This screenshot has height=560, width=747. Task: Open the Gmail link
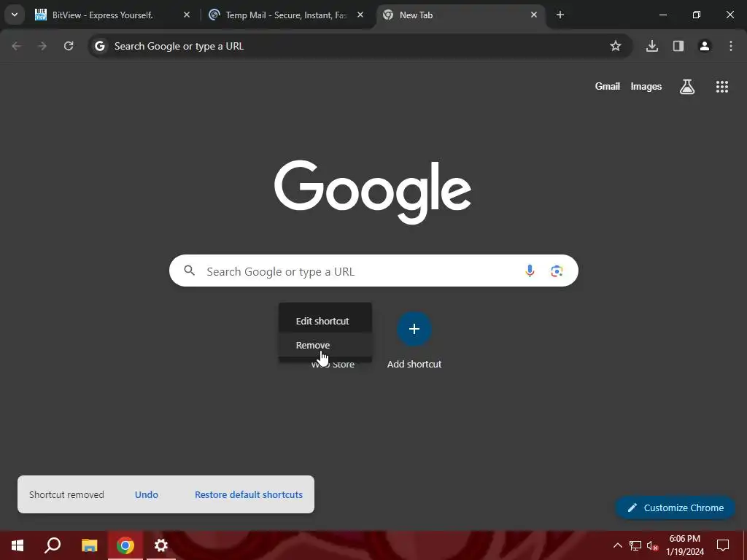point(608,86)
